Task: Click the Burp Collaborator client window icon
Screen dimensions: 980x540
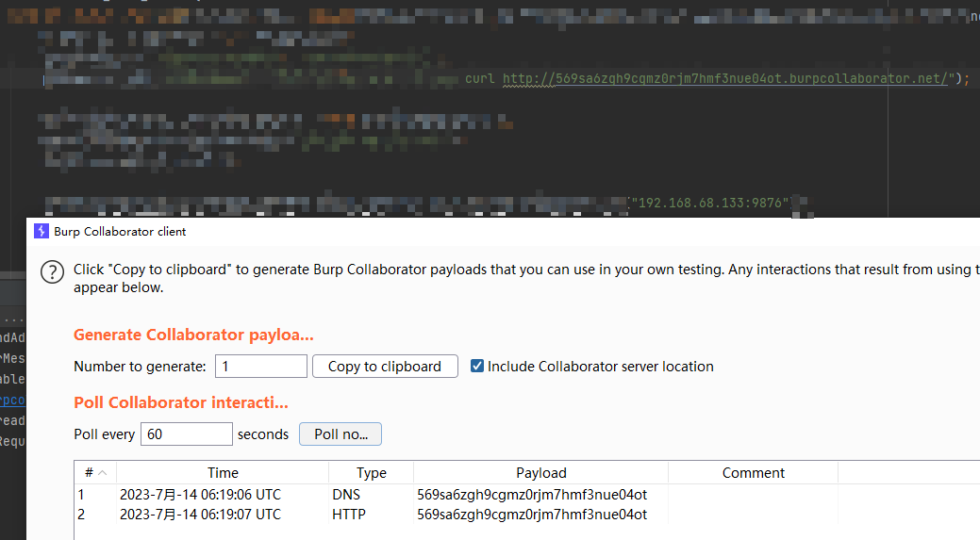Action: click(42, 231)
